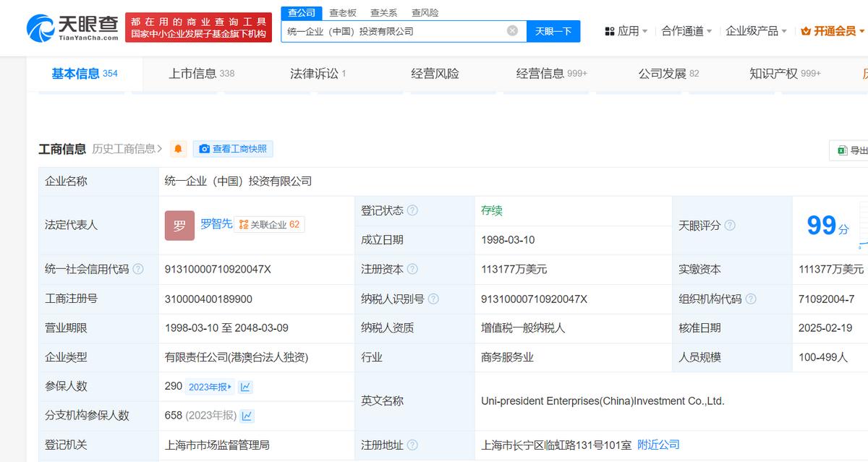Click the help icon next to 注册地址

(x=412, y=445)
